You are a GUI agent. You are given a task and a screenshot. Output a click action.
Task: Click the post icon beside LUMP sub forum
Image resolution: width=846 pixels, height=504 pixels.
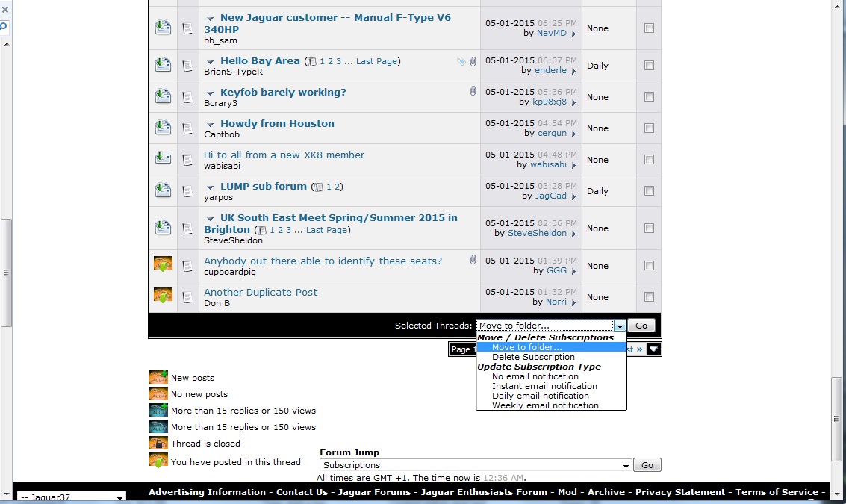pos(187,191)
